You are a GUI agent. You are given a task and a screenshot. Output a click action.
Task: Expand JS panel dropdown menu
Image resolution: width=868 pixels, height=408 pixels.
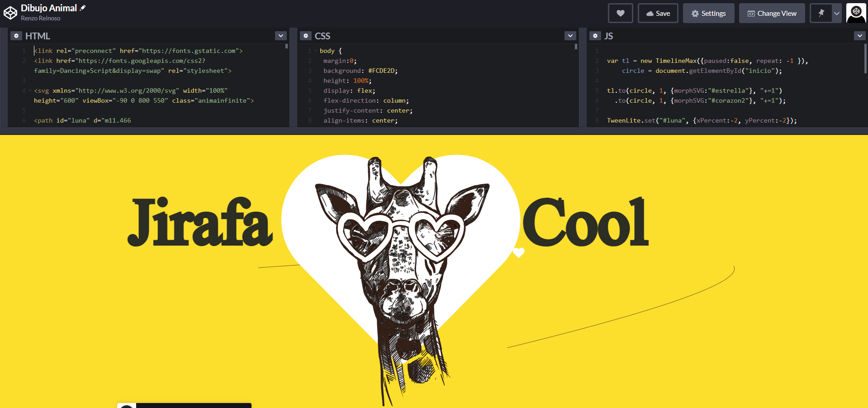(x=860, y=36)
